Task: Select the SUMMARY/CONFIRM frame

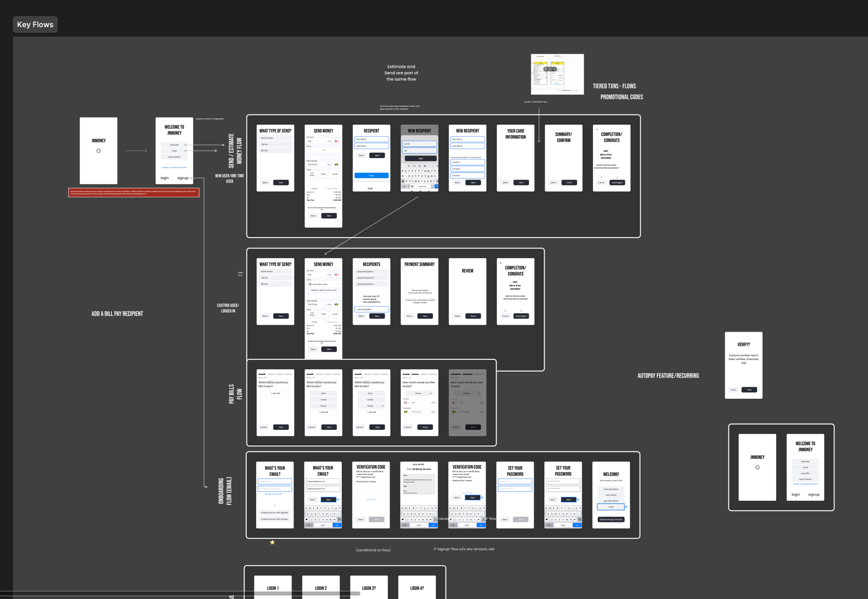Action: pyautogui.click(x=564, y=158)
